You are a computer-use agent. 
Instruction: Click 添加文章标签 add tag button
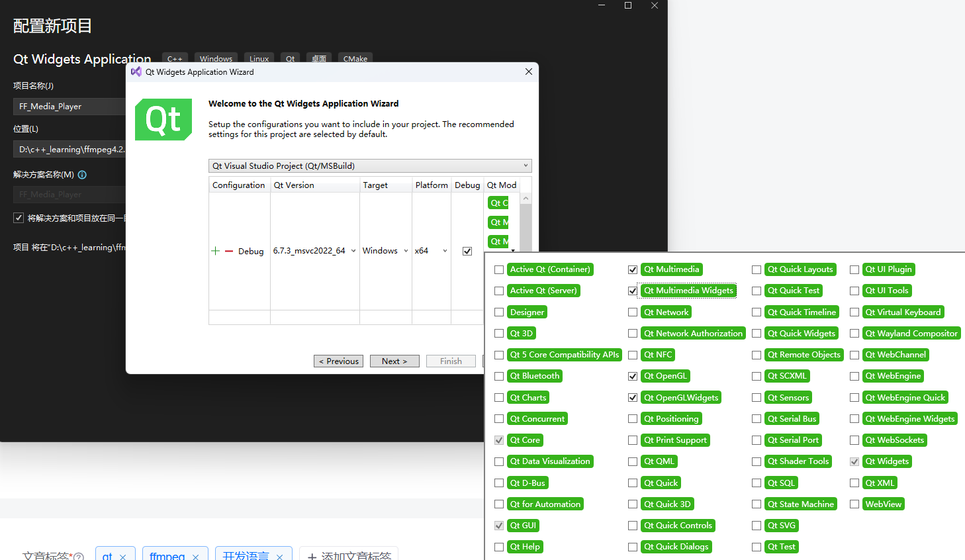[349, 556]
